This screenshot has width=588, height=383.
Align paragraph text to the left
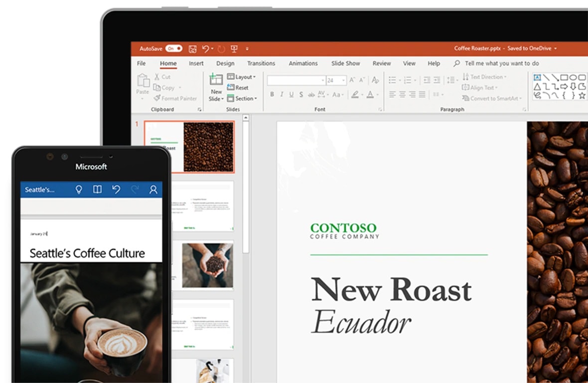tap(392, 94)
